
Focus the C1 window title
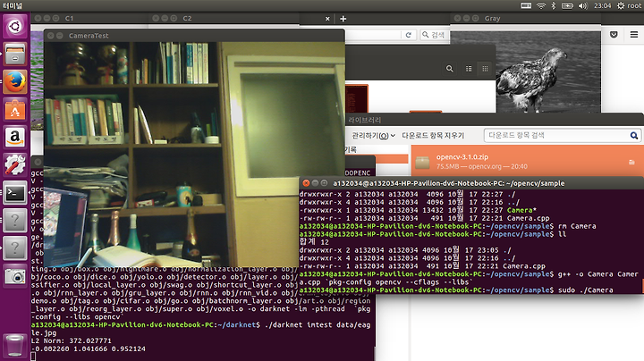[x=69, y=19]
